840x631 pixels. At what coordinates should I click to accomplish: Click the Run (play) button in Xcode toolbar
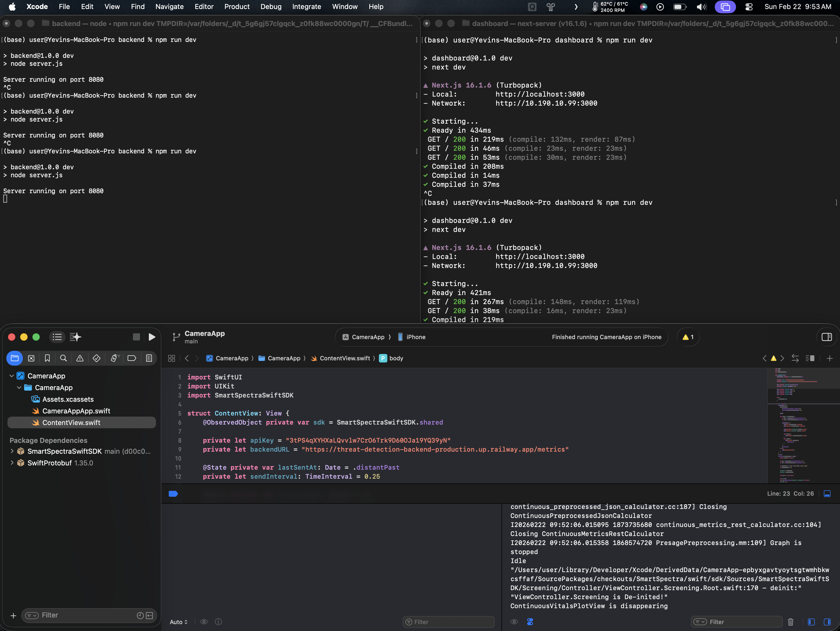[x=151, y=337]
